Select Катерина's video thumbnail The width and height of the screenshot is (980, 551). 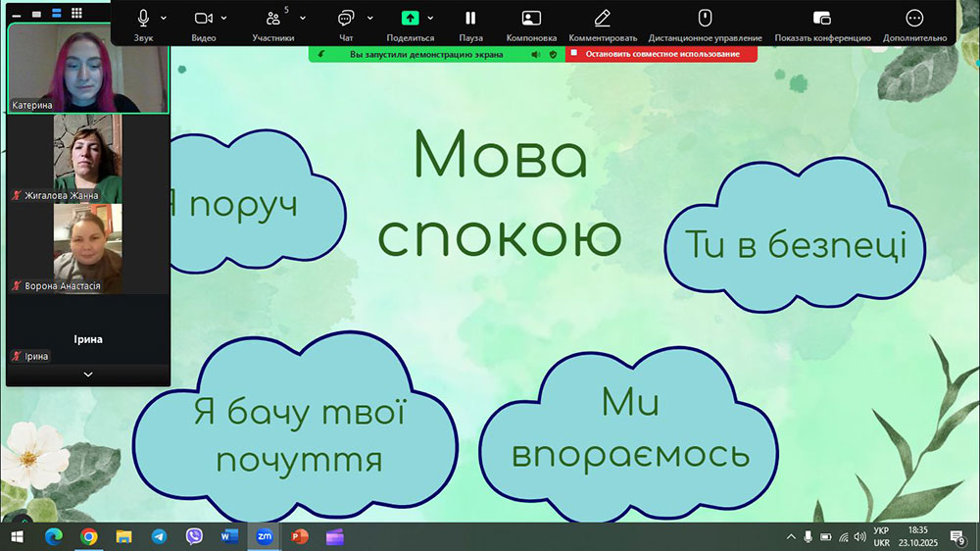click(x=88, y=67)
